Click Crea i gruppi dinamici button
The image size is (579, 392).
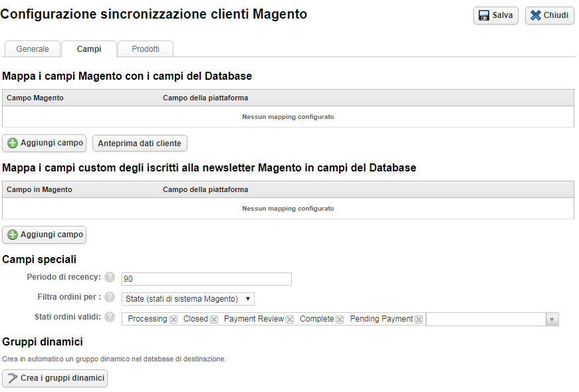[55, 378]
